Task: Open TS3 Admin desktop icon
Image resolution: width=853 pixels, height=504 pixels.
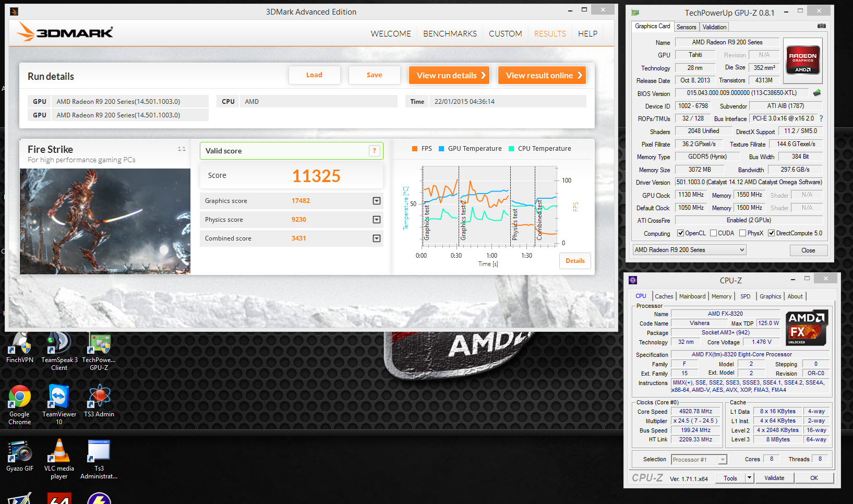Action: [x=99, y=401]
